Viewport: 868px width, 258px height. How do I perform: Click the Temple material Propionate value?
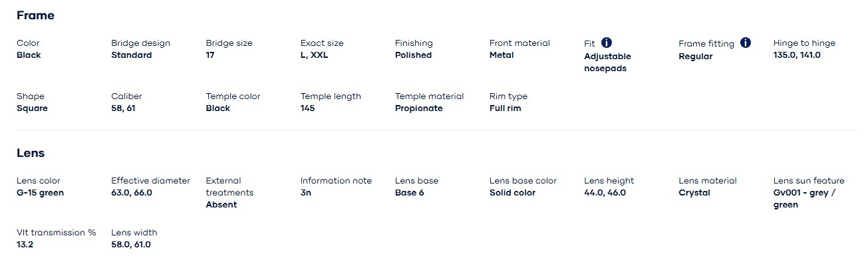418,108
